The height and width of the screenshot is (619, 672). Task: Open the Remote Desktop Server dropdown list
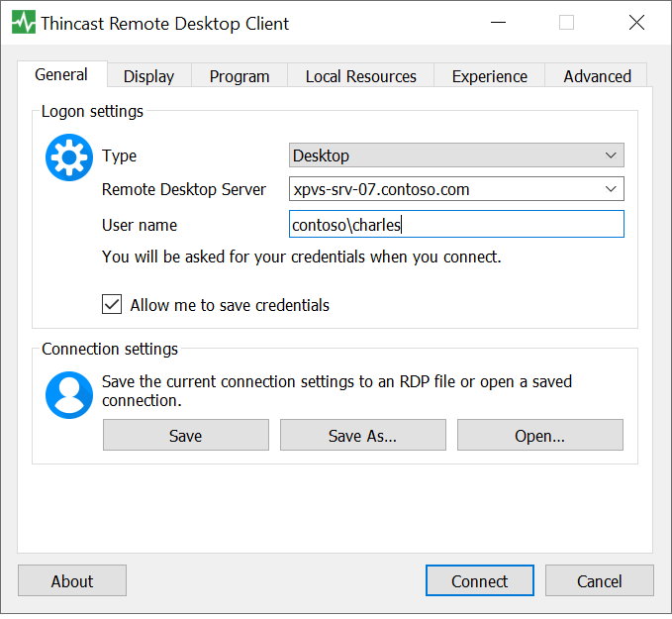[611, 189]
